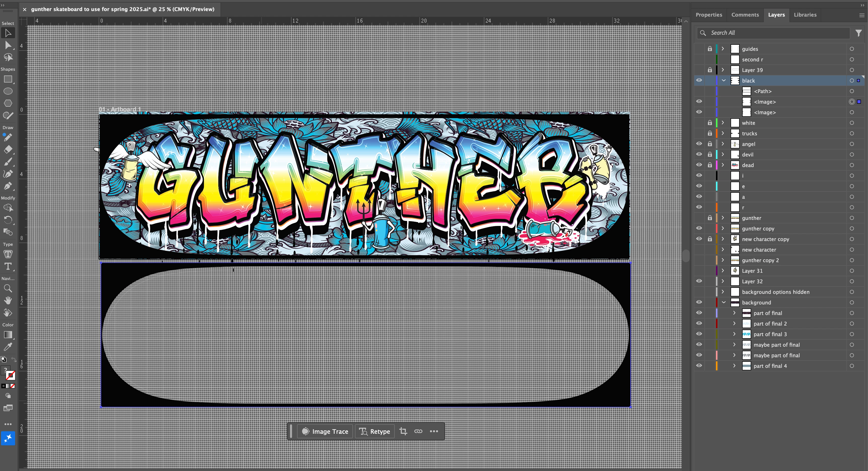Select the Eraser tool
The height and width of the screenshot is (471, 868).
point(8,149)
